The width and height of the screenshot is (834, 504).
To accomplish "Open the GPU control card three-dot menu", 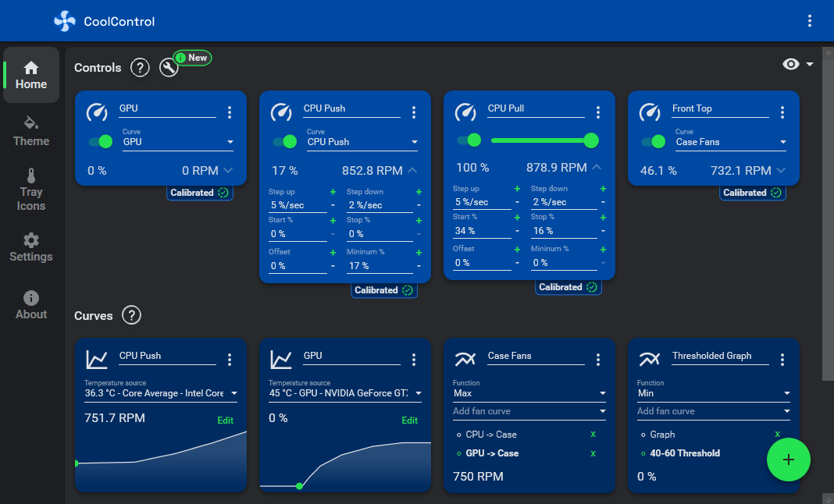I will (230, 112).
